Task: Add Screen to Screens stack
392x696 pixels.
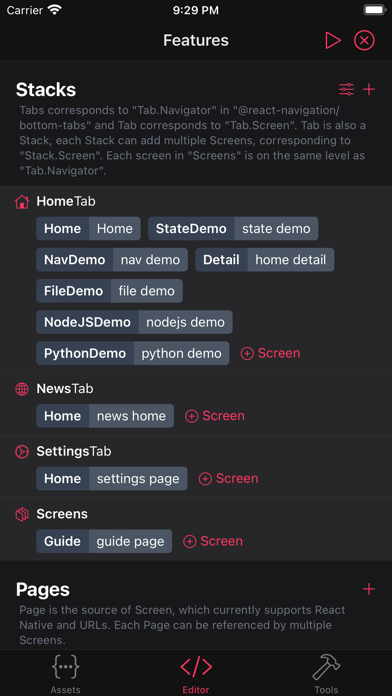Action: pos(213,541)
